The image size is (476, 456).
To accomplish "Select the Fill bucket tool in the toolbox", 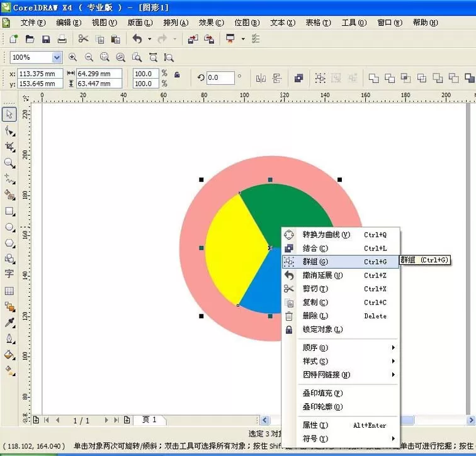I will [x=9, y=355].
